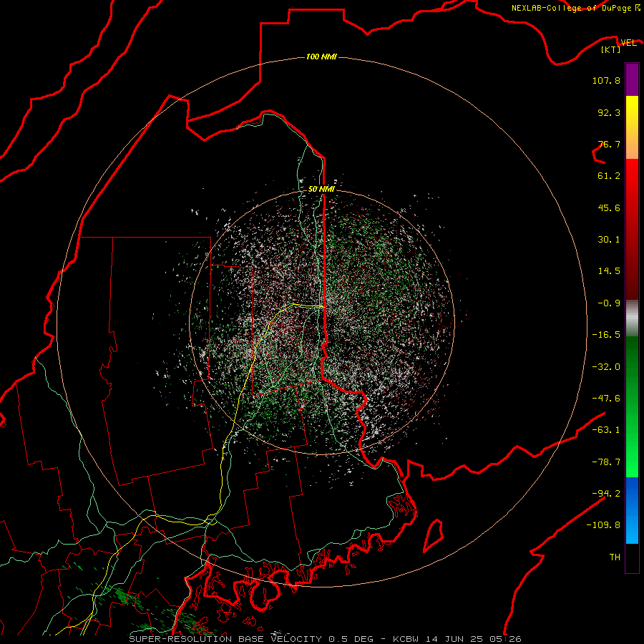The image size is (644, 644).
Task: Click the -94.2 velocity scale value
Action: pos(606,493)
